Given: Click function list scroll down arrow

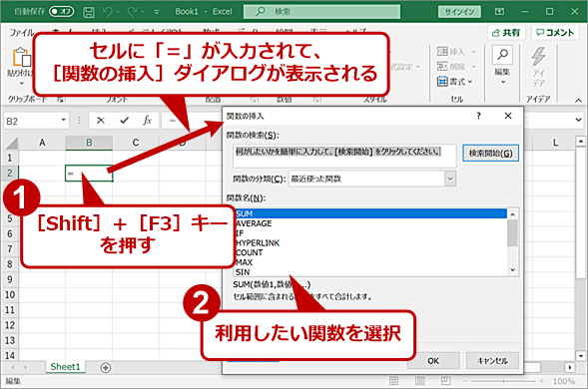Looking at the screenshot, I should (x=512, y=270).
